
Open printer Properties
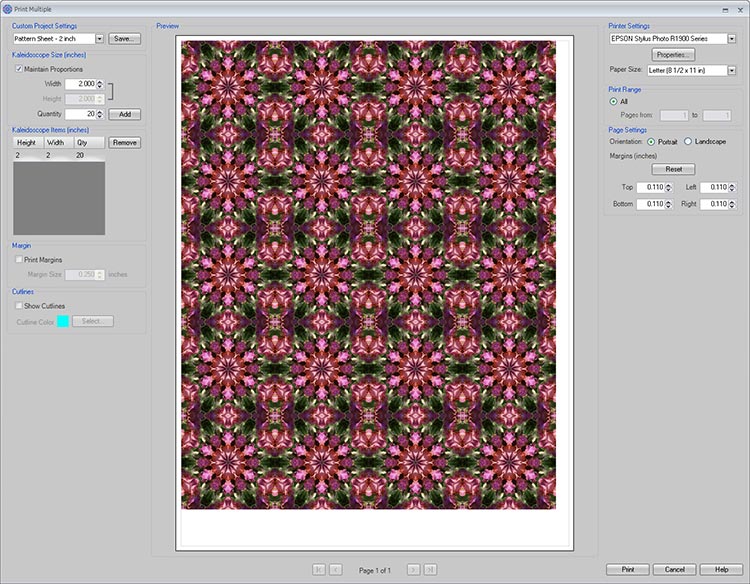pyautogui.click(x=673, y=55)
